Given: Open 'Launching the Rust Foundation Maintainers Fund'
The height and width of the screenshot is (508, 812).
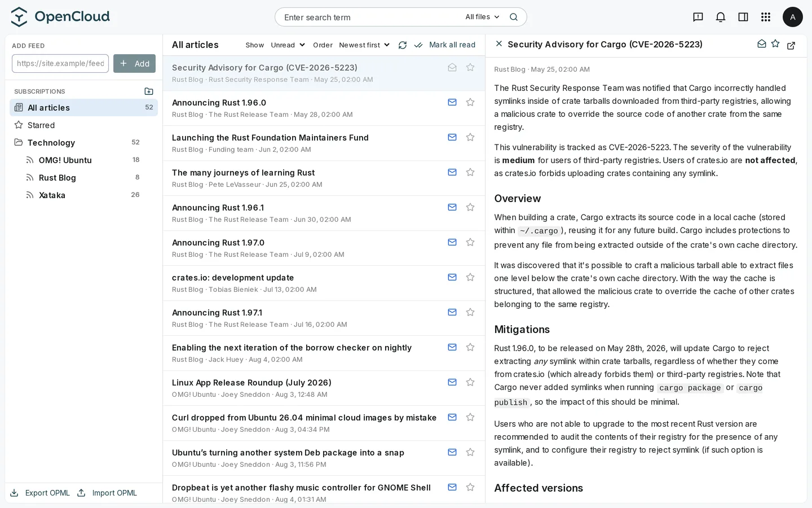Looking at the screenshot, I should [324, 143].
